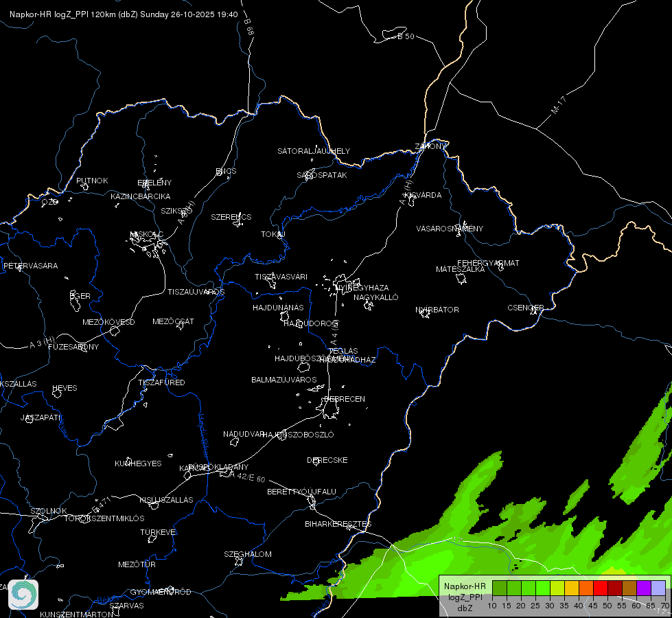Click the SÁROSPATAK town label

click(x=322, y=175)
